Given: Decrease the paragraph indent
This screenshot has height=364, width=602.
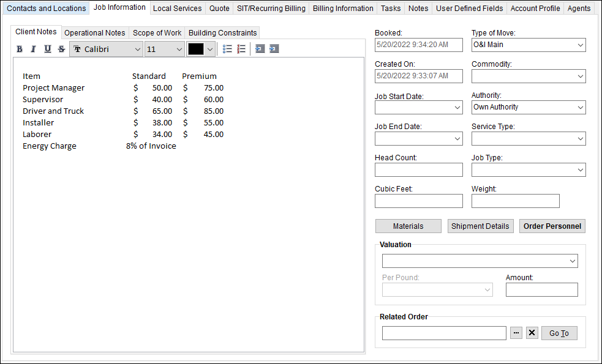Looking at the screenshot, I should (260, 48).
